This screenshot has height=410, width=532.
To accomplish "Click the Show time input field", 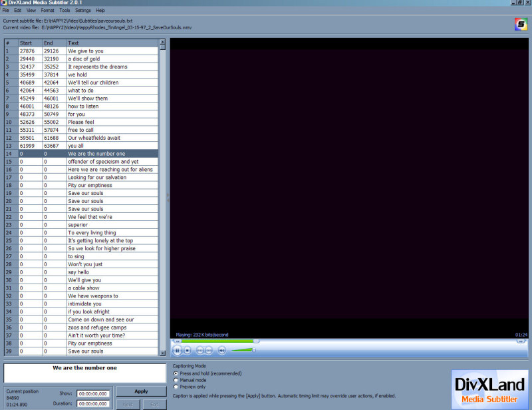I will coord(93,394).
